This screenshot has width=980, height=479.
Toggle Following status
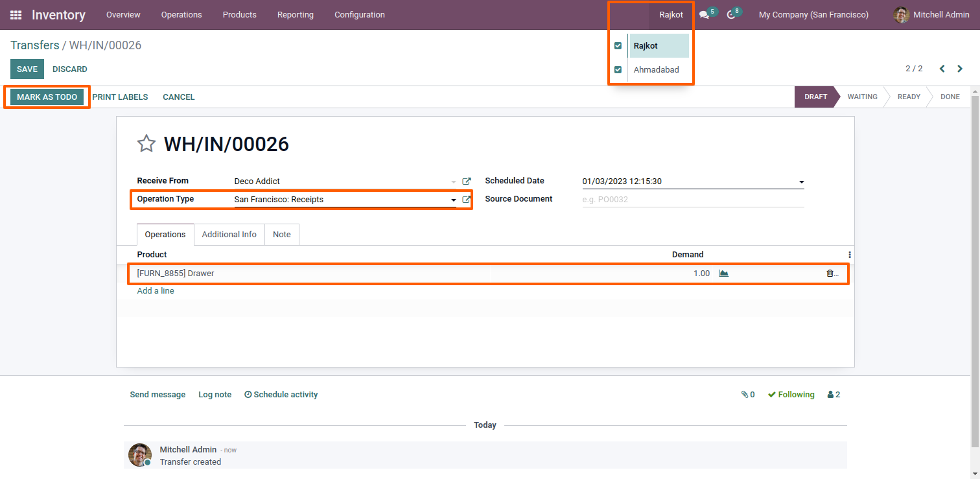791,395
